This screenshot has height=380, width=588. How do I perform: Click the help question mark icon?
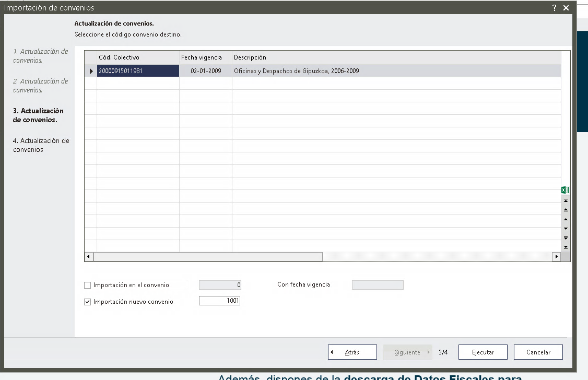(554, 7)
